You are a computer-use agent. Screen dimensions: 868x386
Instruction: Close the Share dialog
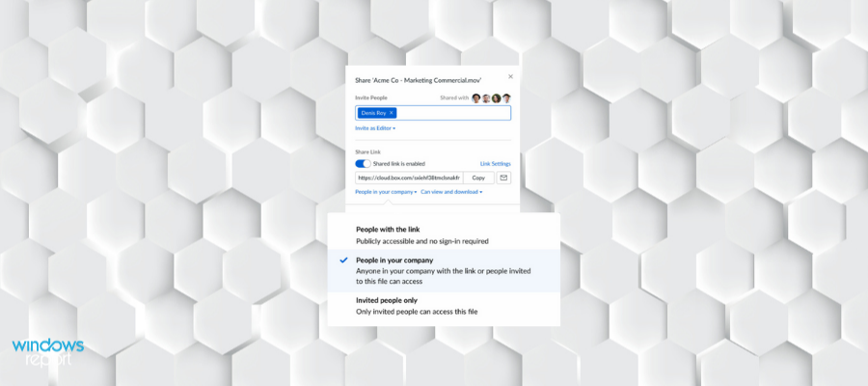(x=510, y=76)
